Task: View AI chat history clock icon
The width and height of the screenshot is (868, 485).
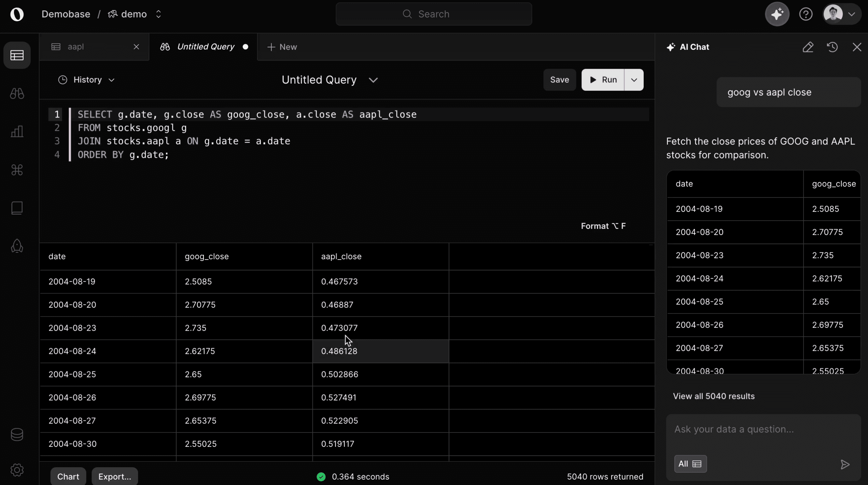Action: pos(832,47)
